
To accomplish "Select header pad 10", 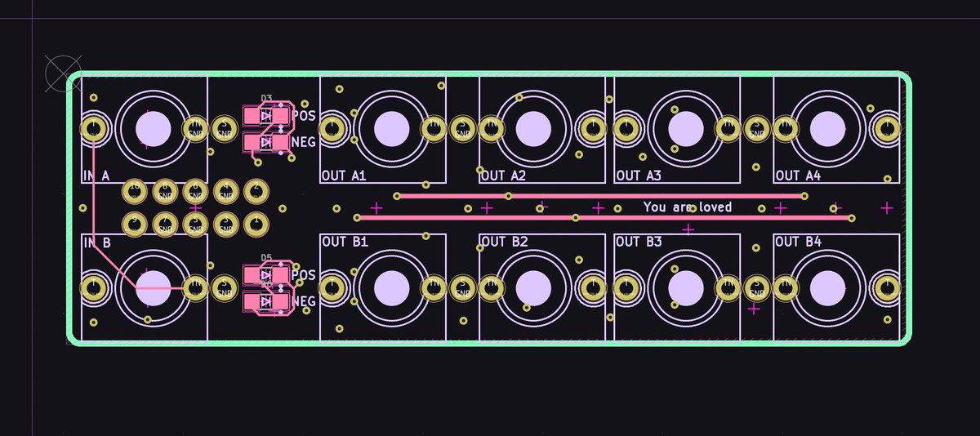I will pos(135,192).
